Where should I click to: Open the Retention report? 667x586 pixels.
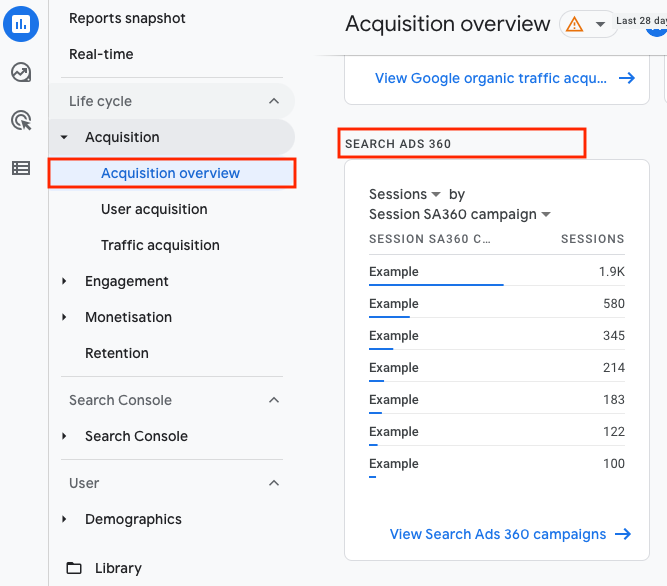(117, 353)
